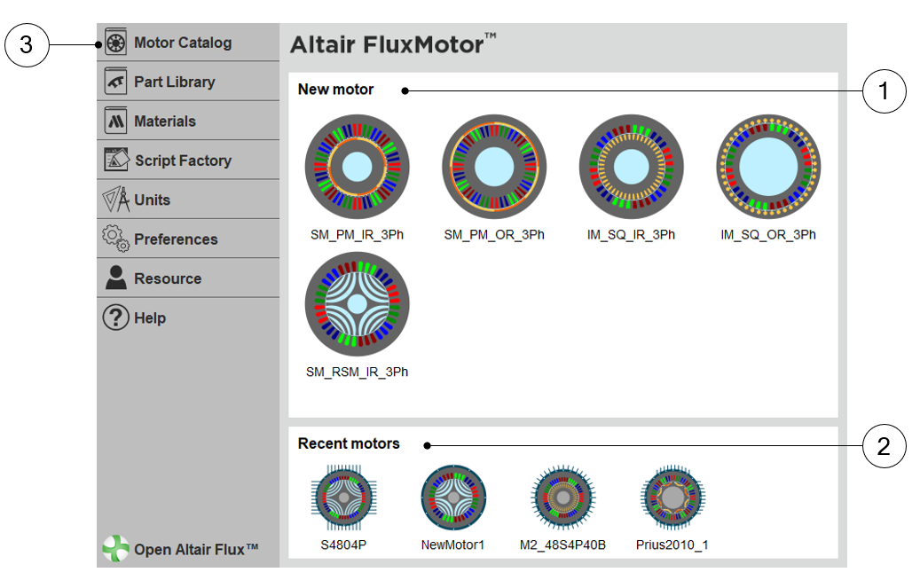The height and width of the screenshot is (588, 920).
Task: Load the M2_48S4P40B recent motor
Action: click(x=562, y=498)
